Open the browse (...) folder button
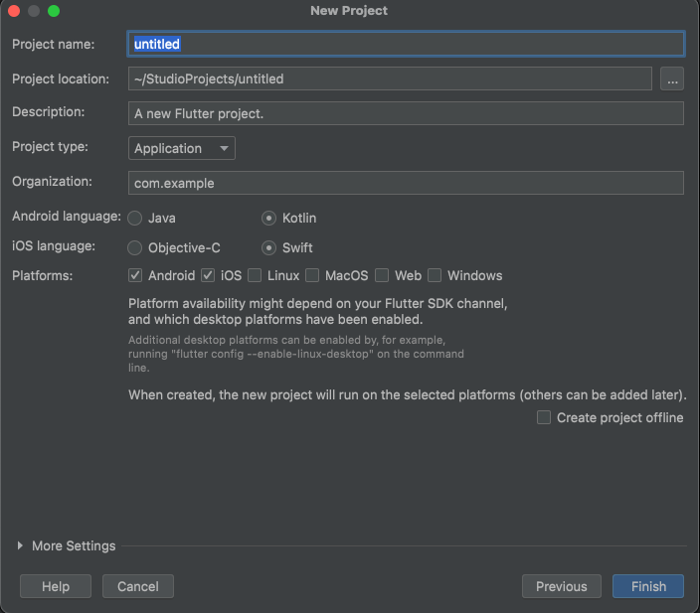Viewport: 700px width, 613px height. (x=672, y=78)
